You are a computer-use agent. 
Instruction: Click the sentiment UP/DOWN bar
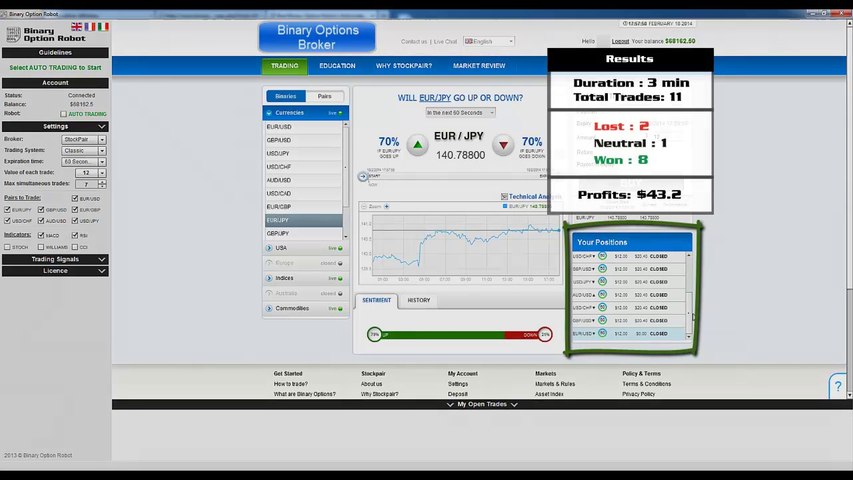point(460,335)
